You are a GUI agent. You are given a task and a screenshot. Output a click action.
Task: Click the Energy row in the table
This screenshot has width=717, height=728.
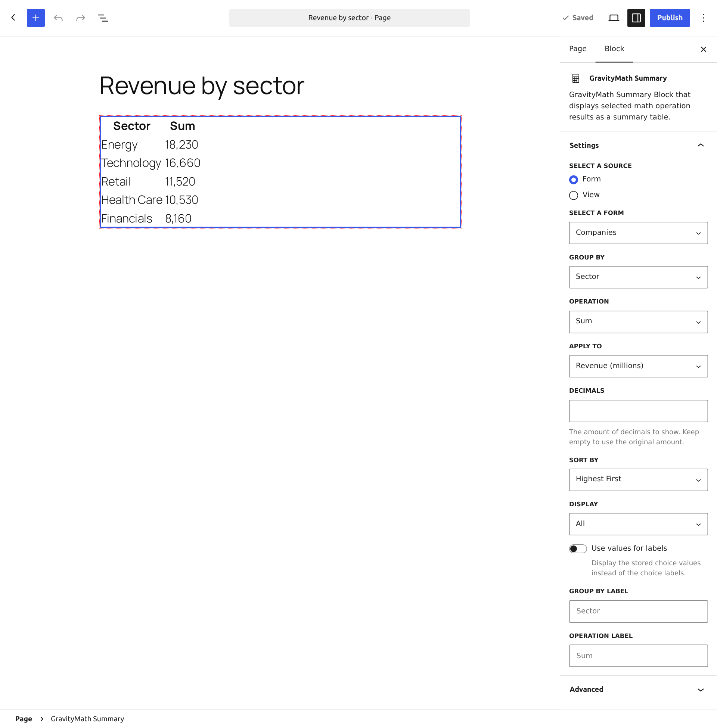coord(150,145)
